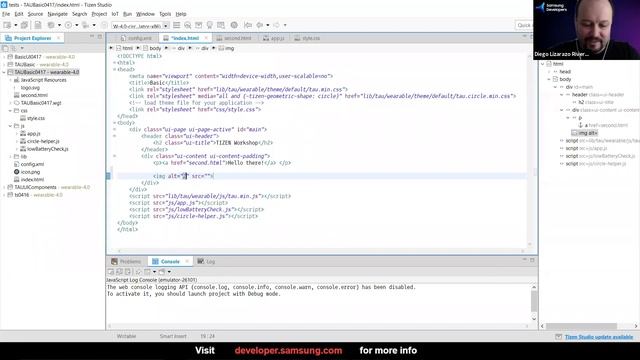Open the Project menu
Screen dimensions: 640x360
(99, 14)
